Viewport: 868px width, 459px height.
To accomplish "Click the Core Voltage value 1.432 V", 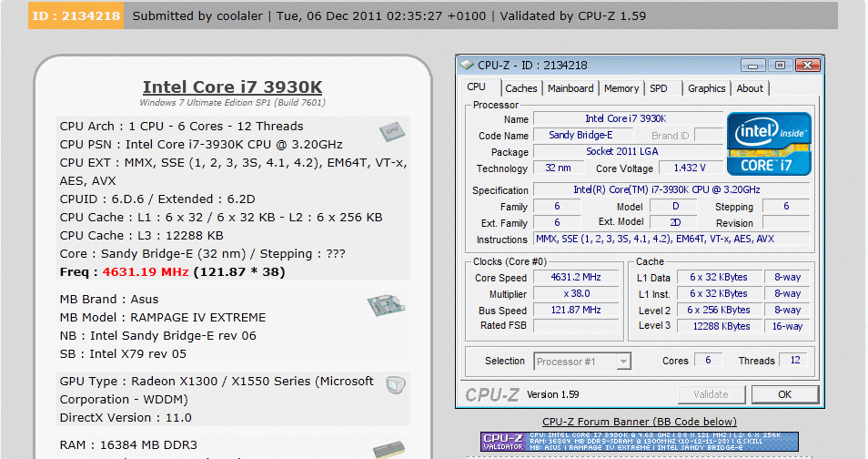I will click(x=690, y=168).
